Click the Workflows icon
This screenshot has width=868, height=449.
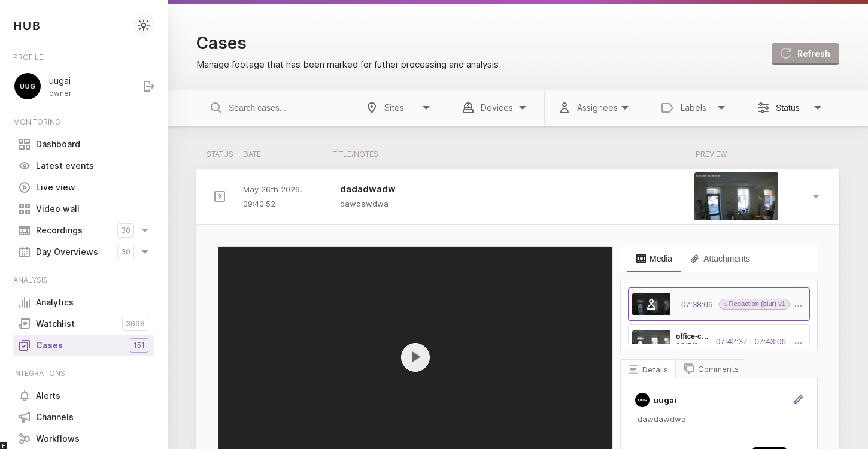25,439
